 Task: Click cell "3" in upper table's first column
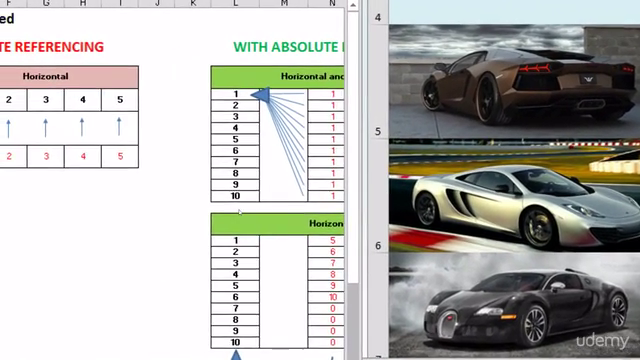[236, 117]
